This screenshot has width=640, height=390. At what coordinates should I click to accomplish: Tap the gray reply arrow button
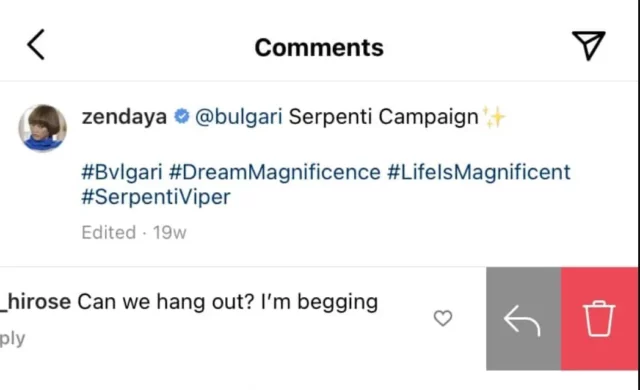[x=523, y=319]
